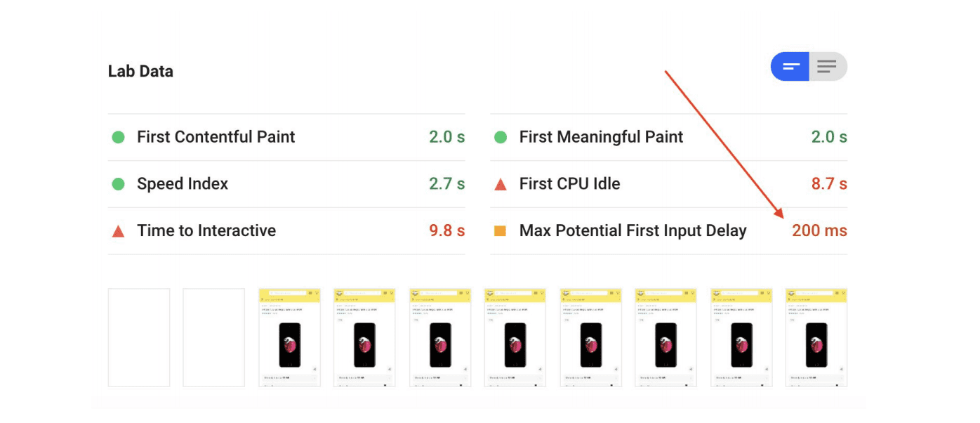Enable the alternate metrics view via the right toggle
This screenshot has height=423, width=980.
828,66
